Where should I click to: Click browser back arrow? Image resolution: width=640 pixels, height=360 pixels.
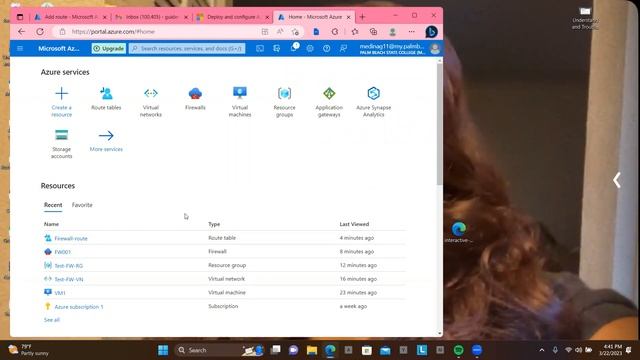click(22, 31)
